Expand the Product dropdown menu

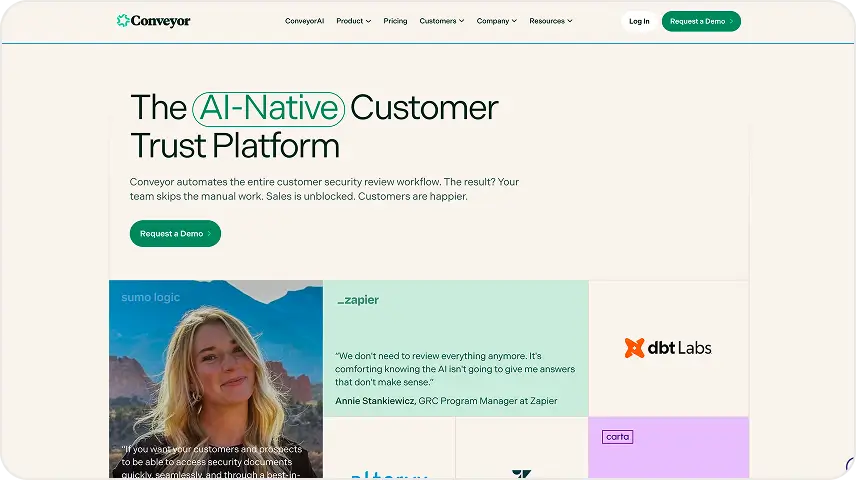pos(353,21)
